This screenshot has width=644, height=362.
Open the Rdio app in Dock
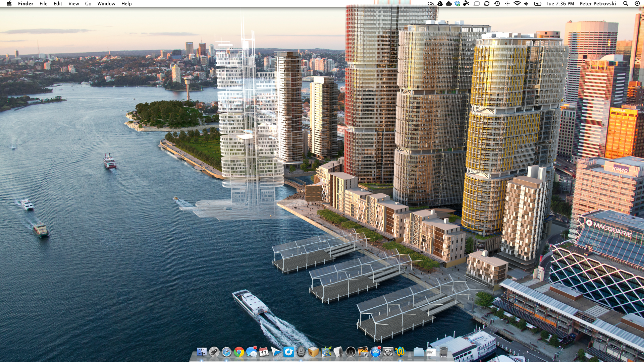pyautogui.click(x=288, y=352)
